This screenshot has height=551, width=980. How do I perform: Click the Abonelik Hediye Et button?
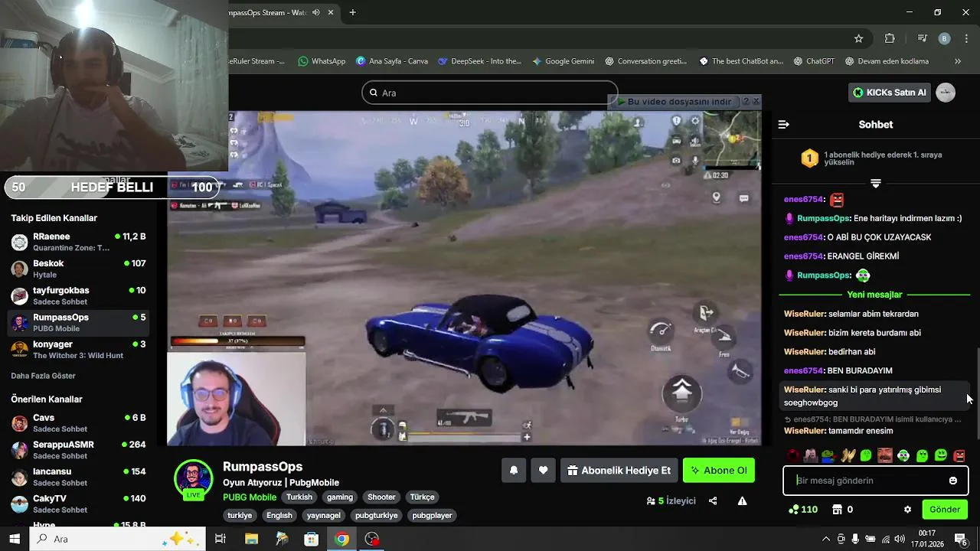(x=619, y=470)
